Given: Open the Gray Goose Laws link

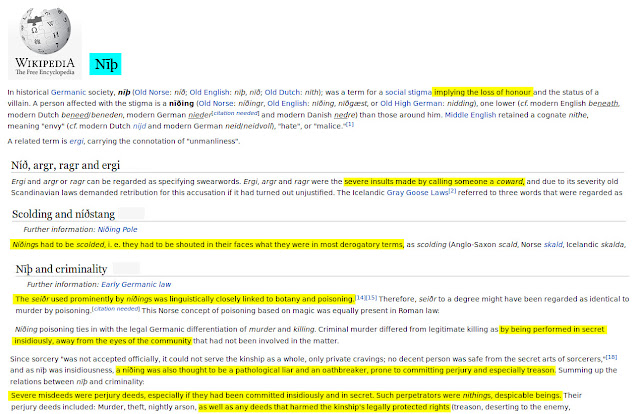Looking at the screenshot, I should point(417,193).
